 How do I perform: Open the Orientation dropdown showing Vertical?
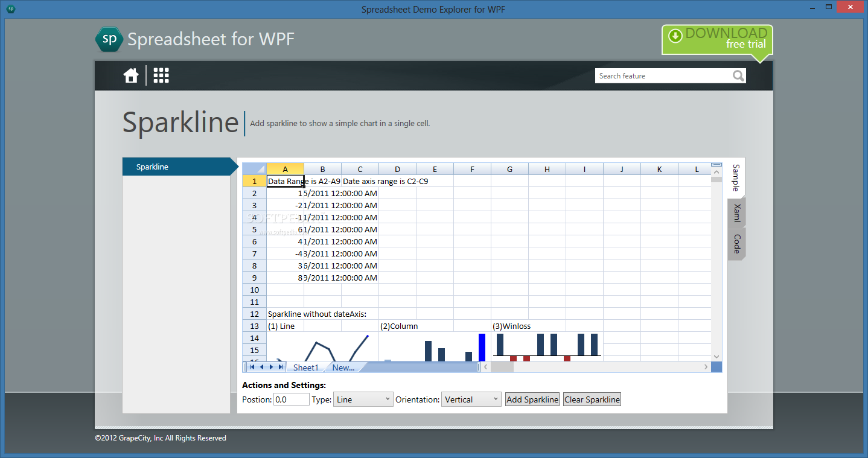[x=471, y=399]
